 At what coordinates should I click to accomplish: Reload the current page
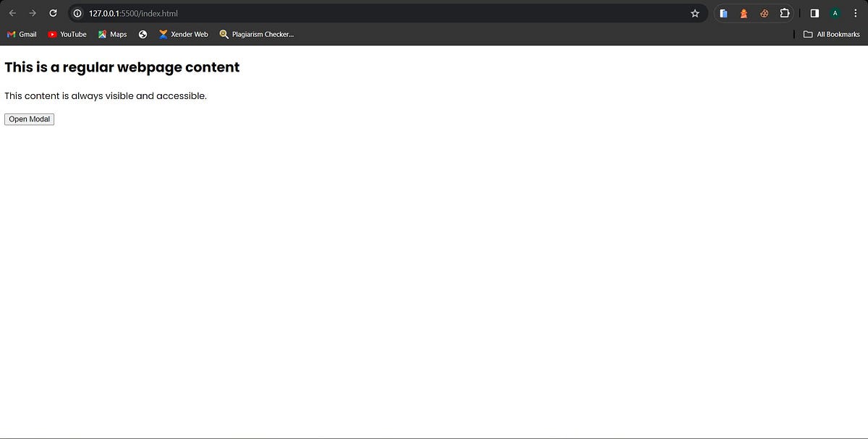pyautogui.click(x=52, y=12)
